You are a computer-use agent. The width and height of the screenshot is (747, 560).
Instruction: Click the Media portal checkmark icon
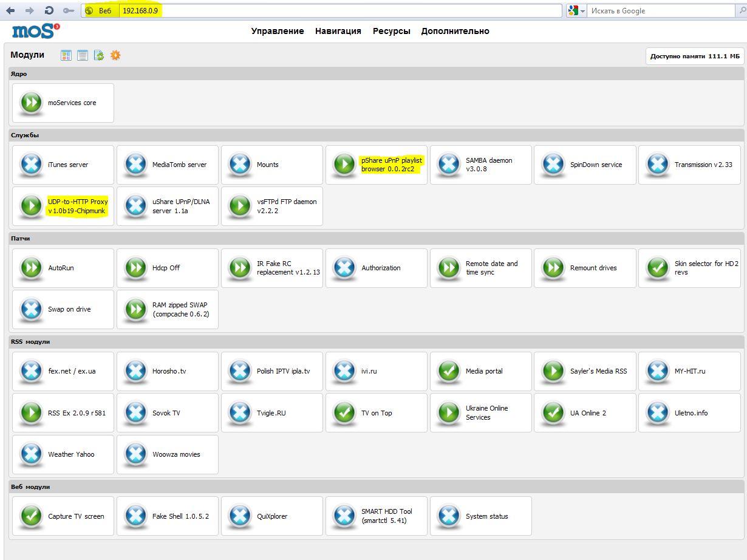[x=449, y=371]
